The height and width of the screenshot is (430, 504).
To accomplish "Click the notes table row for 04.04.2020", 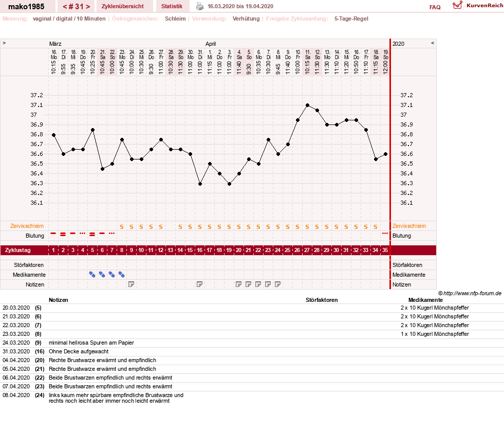I will 252,360.
